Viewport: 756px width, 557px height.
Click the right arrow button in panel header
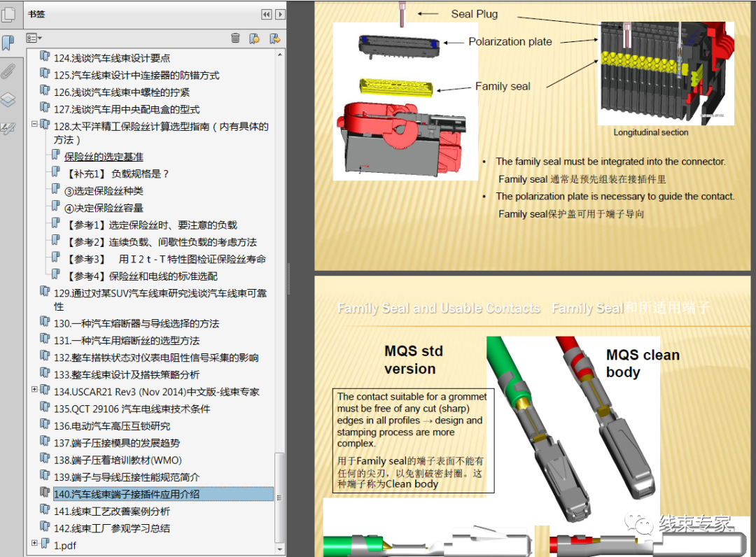[280, 14]
